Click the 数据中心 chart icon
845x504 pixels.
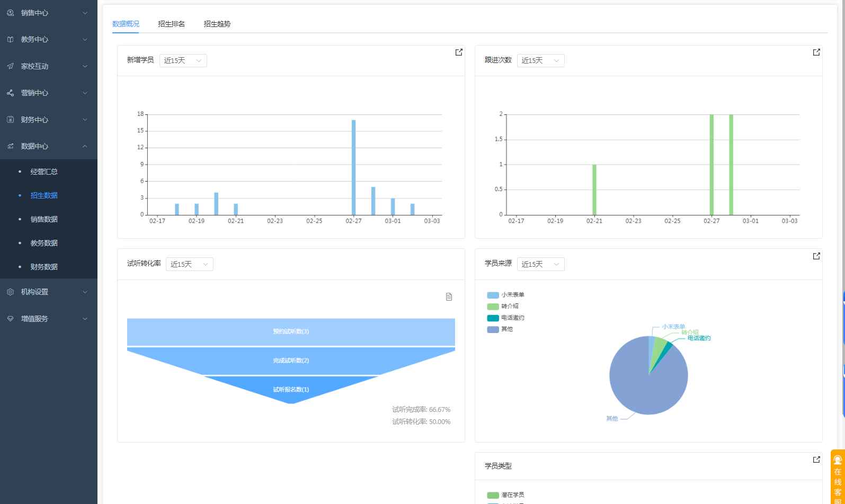pyautogui.click(x=10, y=146)
